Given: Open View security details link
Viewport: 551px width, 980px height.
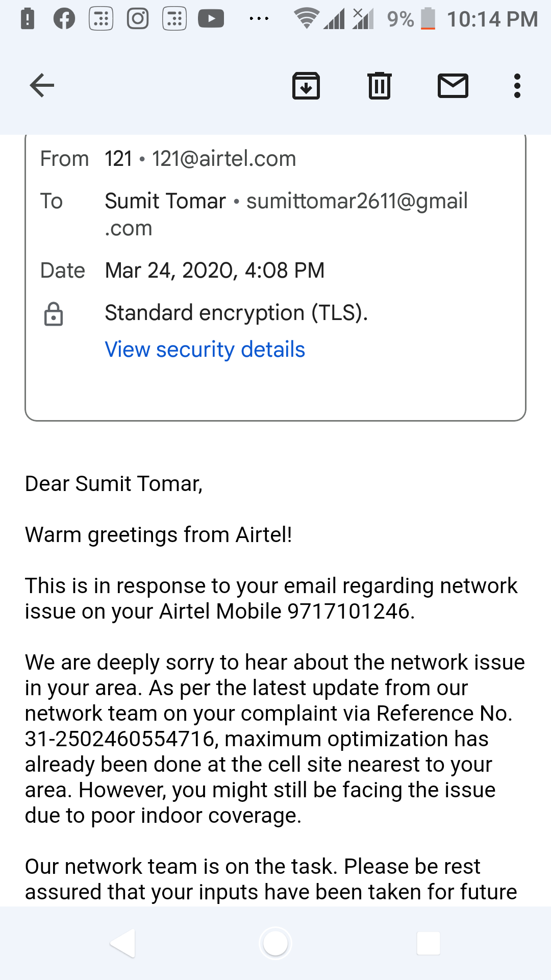Looking at the screenshot, I should point(205,350).
